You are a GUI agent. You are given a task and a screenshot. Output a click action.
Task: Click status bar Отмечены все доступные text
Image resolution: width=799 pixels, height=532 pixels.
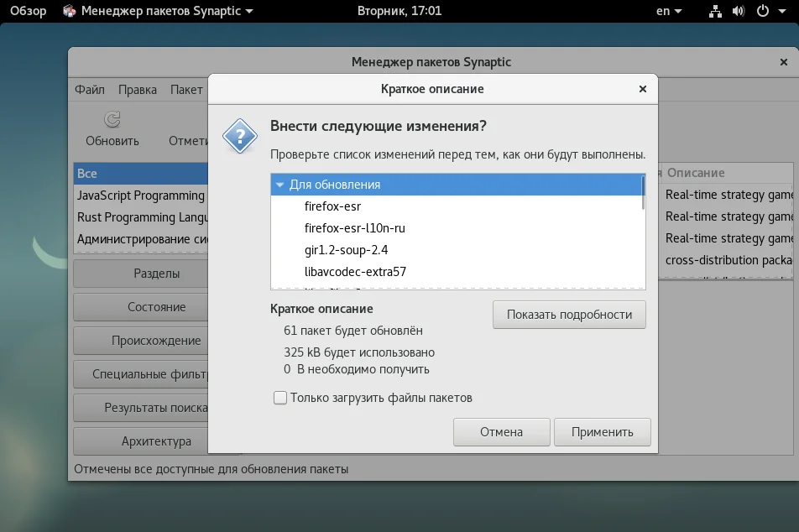pos(211,469)
